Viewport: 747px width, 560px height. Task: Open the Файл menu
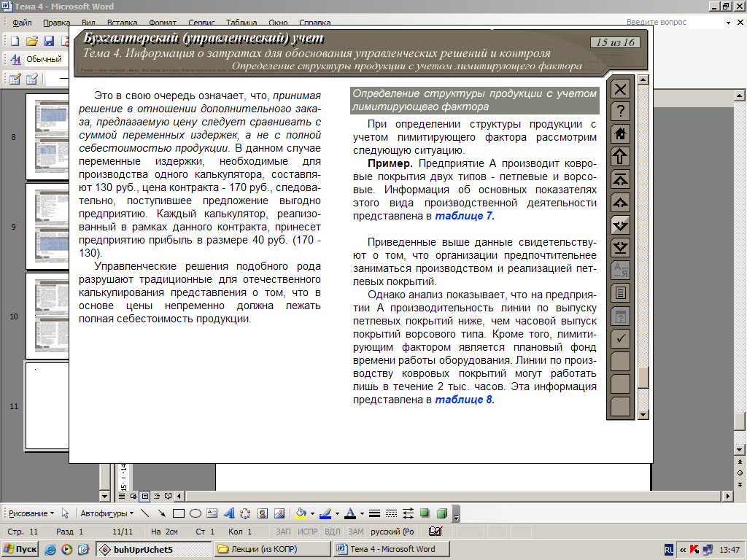(x=22, y=23)
